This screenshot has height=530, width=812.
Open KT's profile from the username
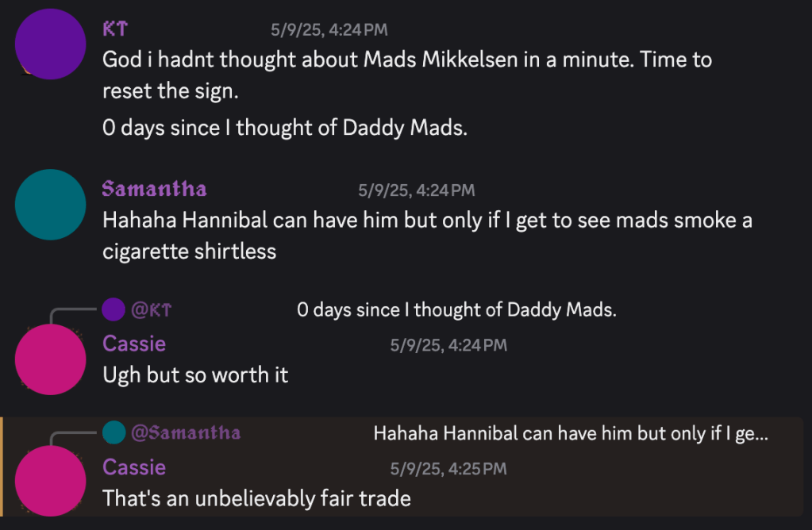pyautogui.click(x=115, y=29)
